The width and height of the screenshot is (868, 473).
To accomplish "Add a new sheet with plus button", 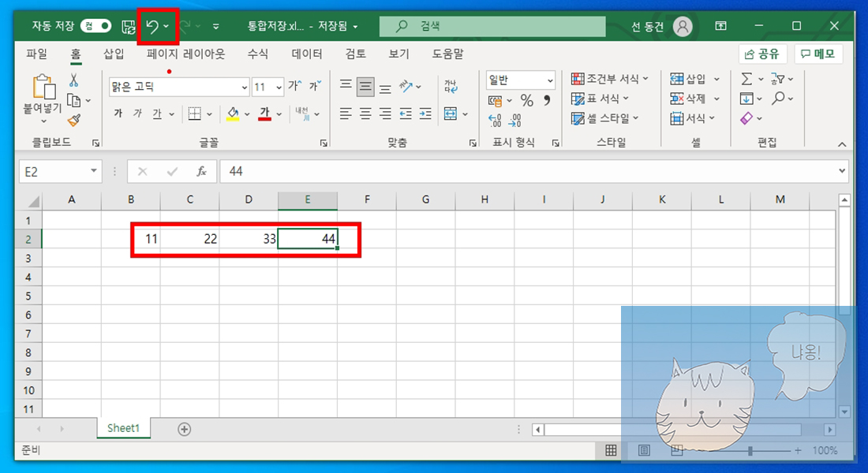I will (185, 430).
